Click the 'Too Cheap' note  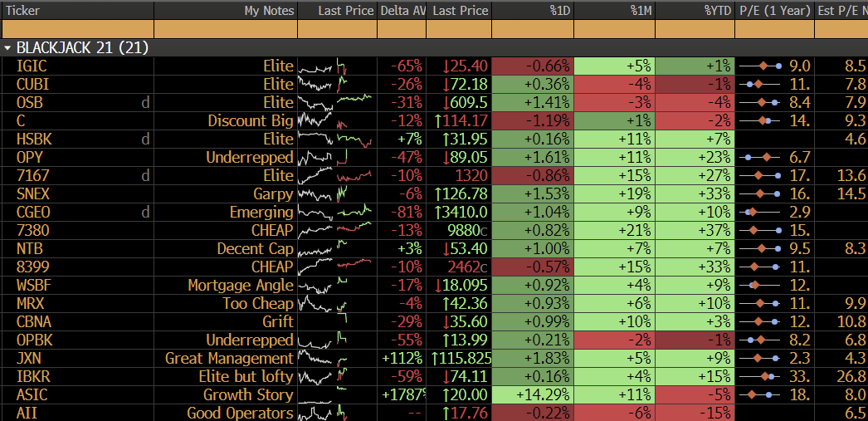click(x=258, y=304)
